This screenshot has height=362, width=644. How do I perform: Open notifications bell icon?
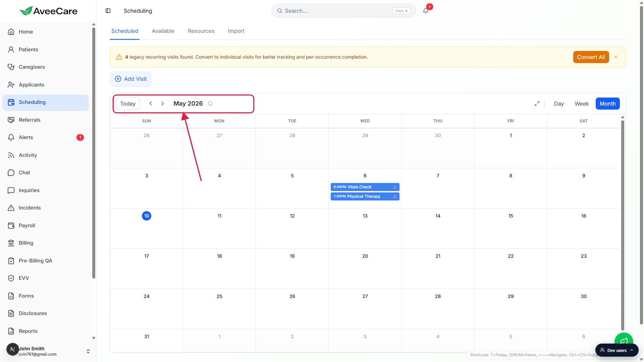click(426, 11)
